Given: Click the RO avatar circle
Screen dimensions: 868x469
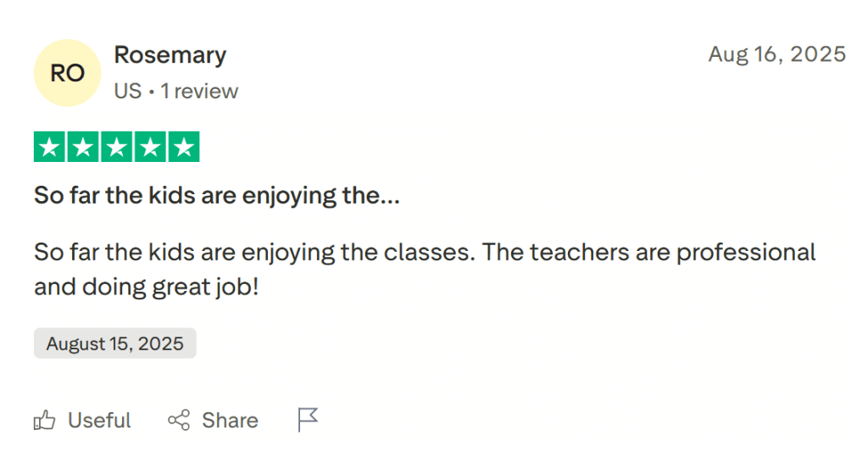Looking at the screenshot, I should [67, 73].
